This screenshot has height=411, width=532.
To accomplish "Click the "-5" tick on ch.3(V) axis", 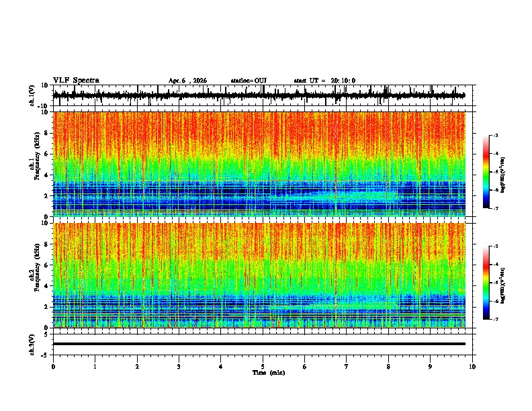I will pyautogui.click(x=46, y=355).
